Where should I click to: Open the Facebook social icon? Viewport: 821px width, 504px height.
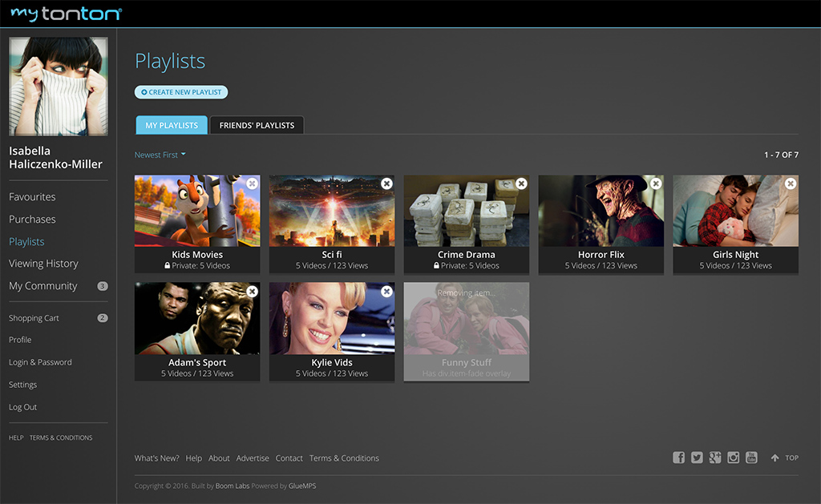(678, 458)
